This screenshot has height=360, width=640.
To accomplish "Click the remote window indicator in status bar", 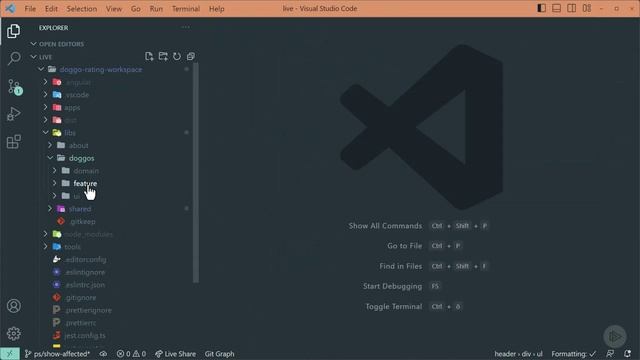I will click(9, 354).
